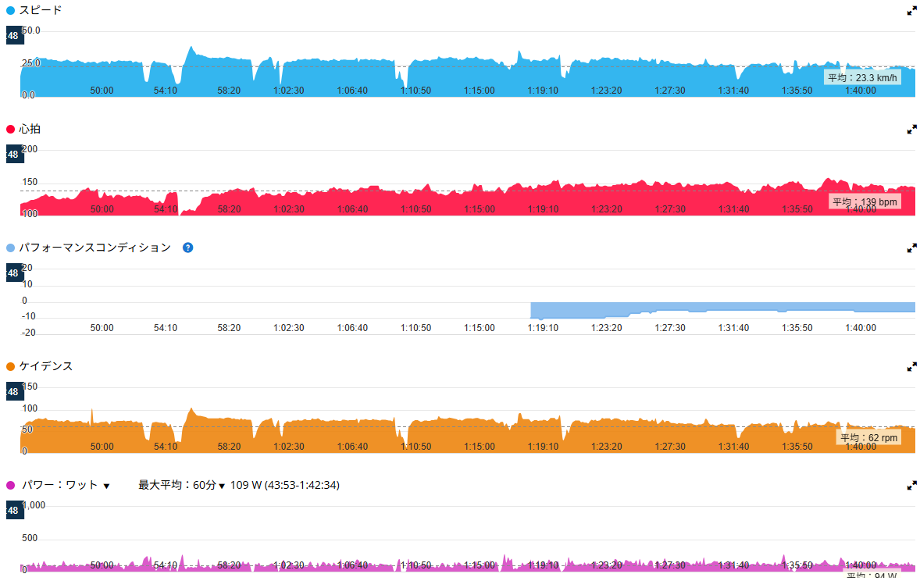The image size is (920, 588).
Task: Expand the 心拍 chart to fullscreen
Action: click(911, 130)
